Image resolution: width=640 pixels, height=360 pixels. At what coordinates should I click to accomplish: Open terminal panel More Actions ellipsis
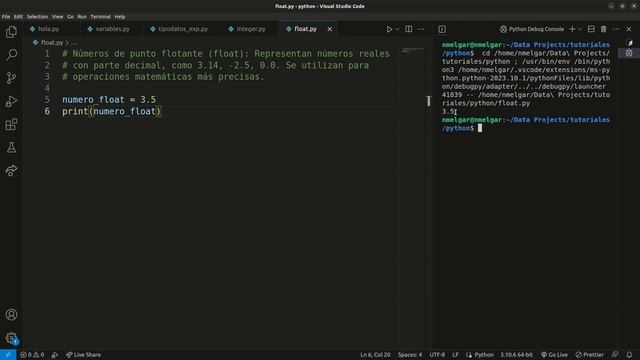[616, 29]
